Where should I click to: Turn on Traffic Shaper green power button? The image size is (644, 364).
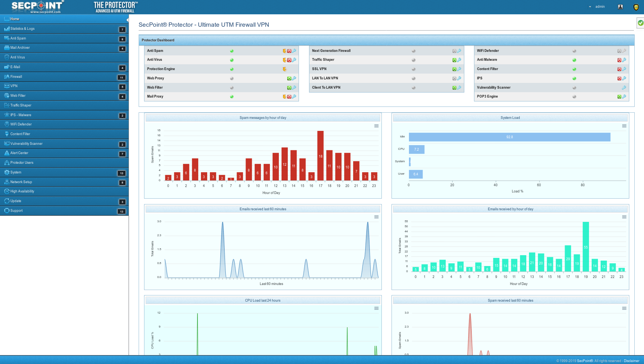click(454, 60)
